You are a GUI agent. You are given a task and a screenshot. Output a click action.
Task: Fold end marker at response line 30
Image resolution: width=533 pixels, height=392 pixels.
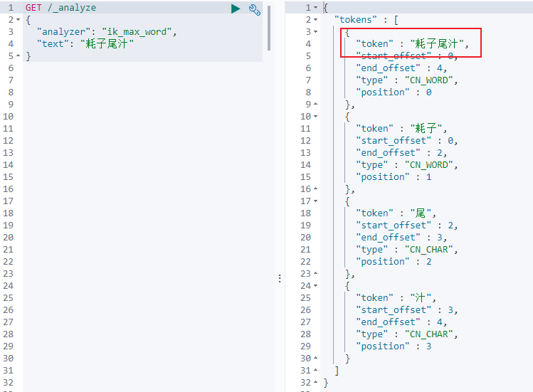point(315,358)
